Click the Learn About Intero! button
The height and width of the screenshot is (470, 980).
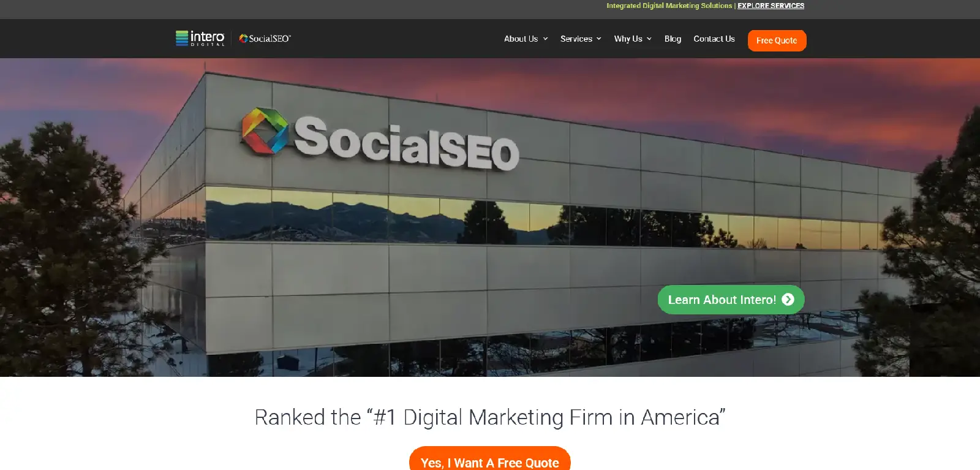(731, 300)
